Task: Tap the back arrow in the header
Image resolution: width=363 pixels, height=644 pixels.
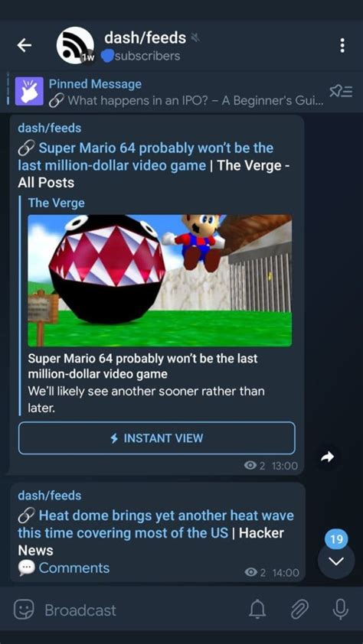Action: (25, 46)
